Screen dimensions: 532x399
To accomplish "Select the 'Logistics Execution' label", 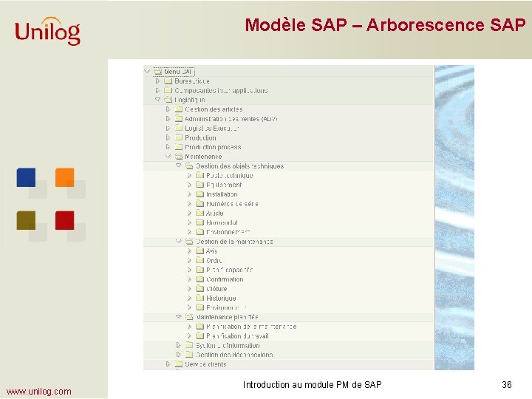I will point(212,129).
